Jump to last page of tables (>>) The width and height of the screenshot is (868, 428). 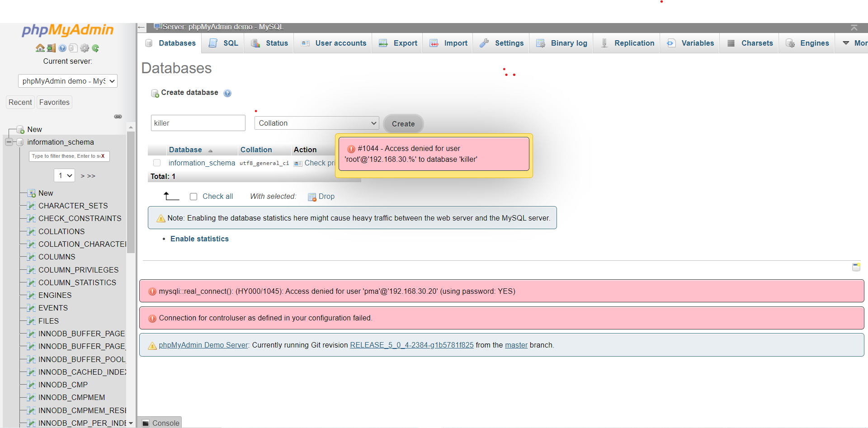click(91, 176)
